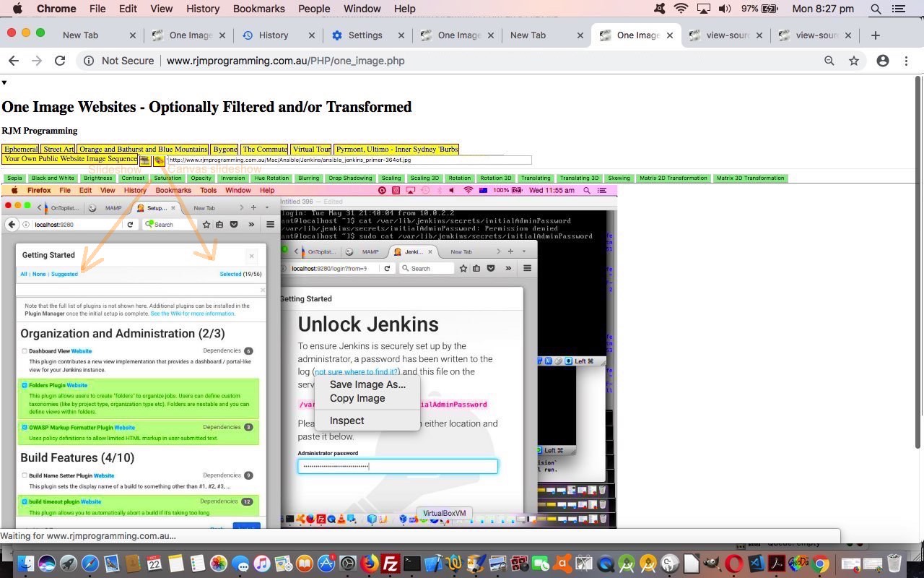Click Orange and Bathurst and Blue Mountains

pyautogui.click(x=143, y=149)
